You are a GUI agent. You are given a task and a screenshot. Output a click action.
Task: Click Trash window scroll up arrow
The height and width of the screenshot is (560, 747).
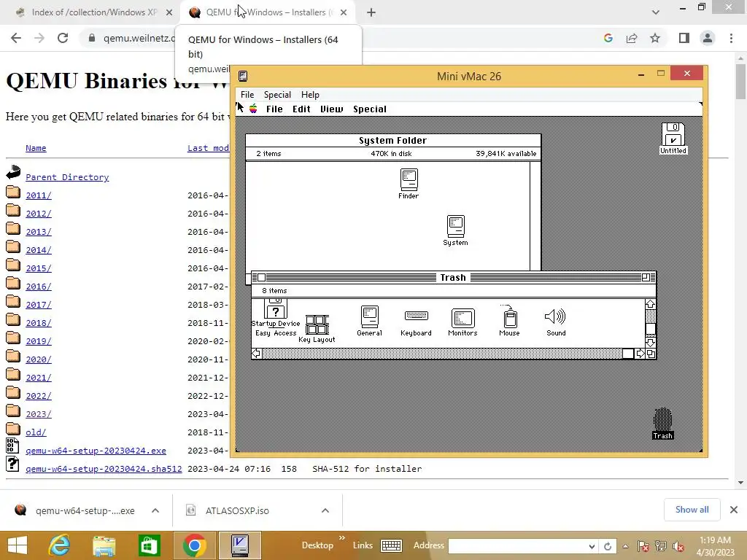[x=650, y=304]
